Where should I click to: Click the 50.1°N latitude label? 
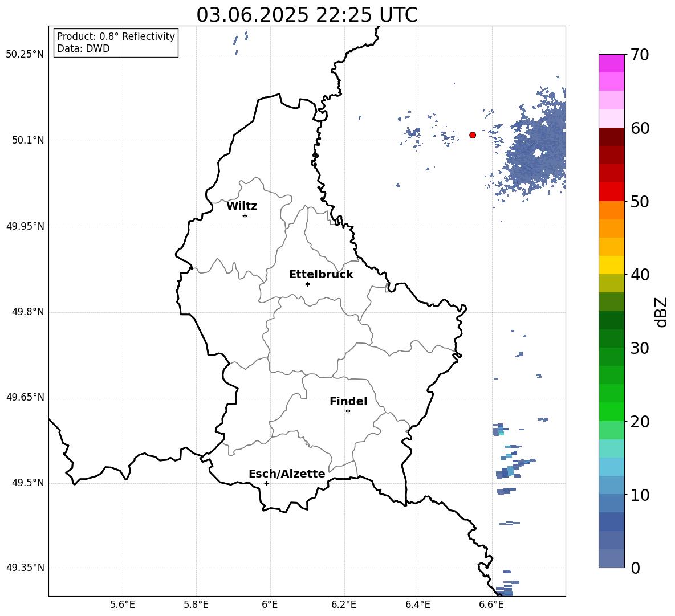click(x=28, y=140)
